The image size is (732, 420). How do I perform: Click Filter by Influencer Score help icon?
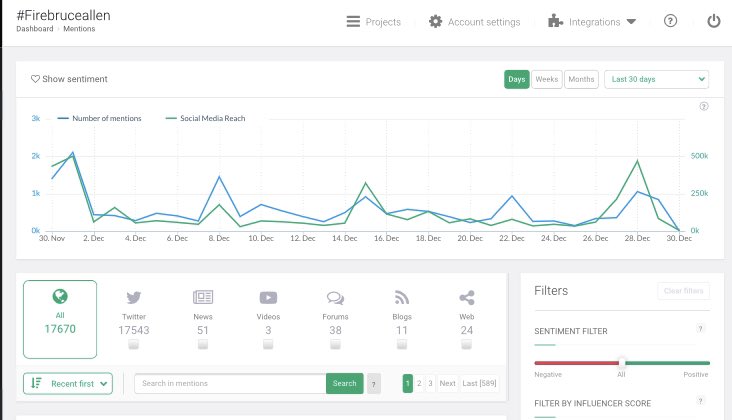(700, 401)
